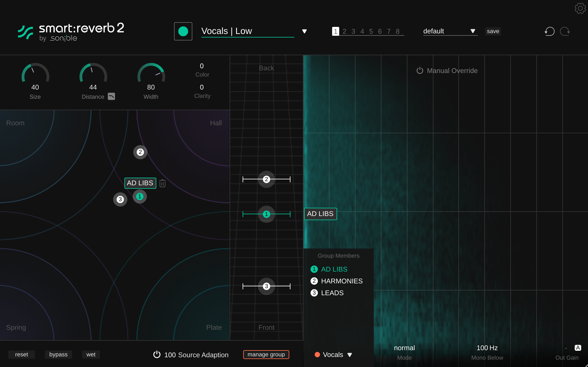Select HARMONIES in Group Members list
This screenshot has width=588, height=367.
tap(342, 281)
